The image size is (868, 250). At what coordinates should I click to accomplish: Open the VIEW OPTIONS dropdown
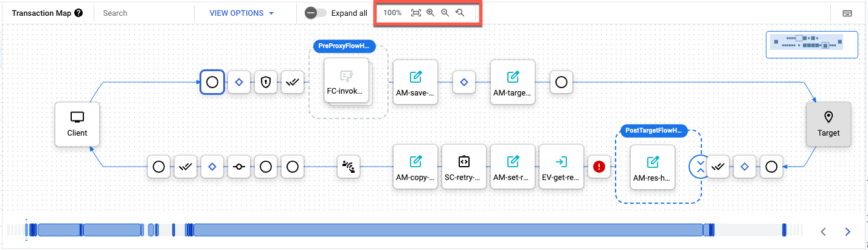(241, 13)
